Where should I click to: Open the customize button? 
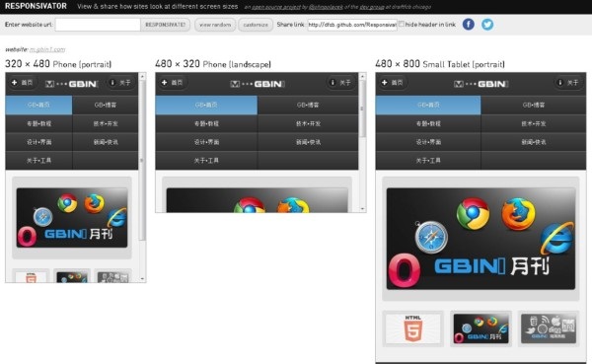[256, 25]
